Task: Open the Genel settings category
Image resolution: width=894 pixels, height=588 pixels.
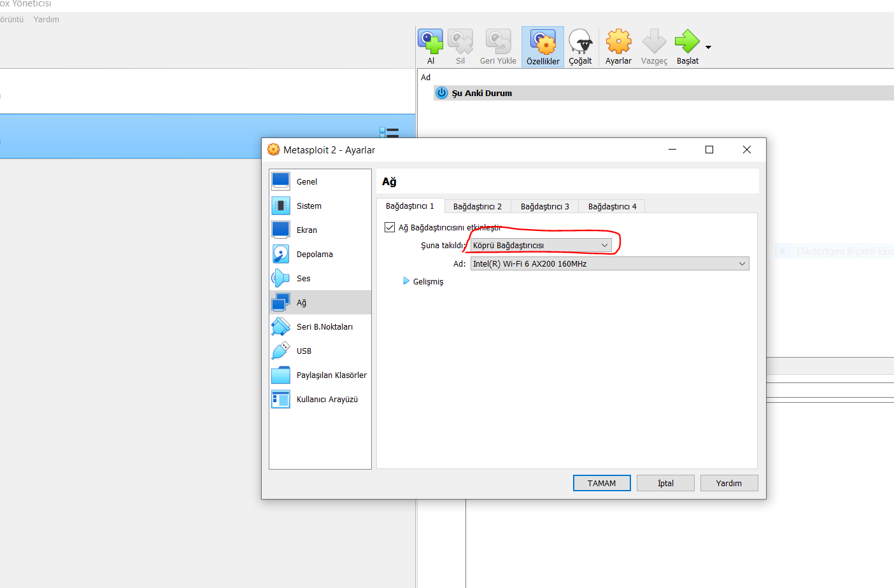Action: (320, 181)
